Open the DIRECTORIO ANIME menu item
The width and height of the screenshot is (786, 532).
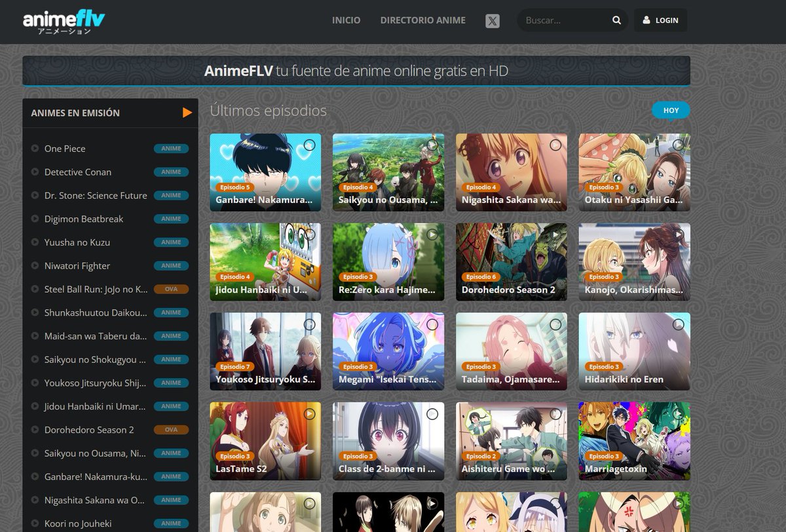pos(423,20)
